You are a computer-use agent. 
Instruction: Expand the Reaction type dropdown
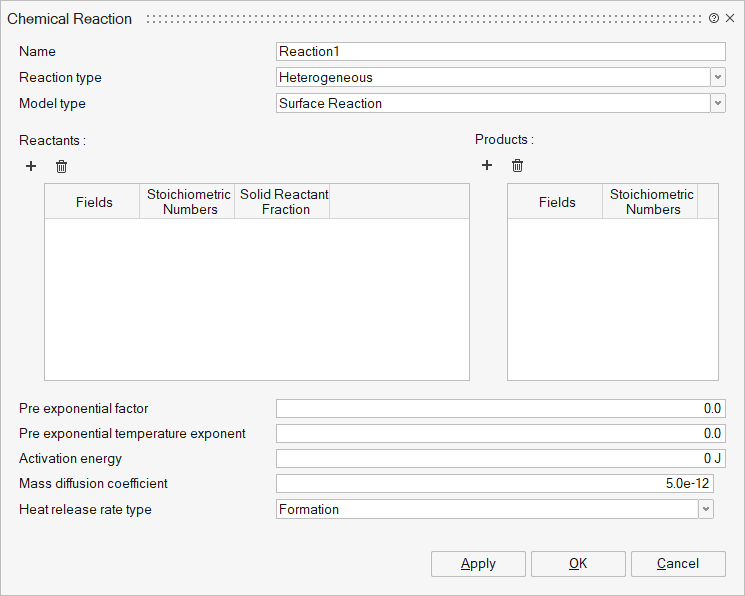point(718,77)
